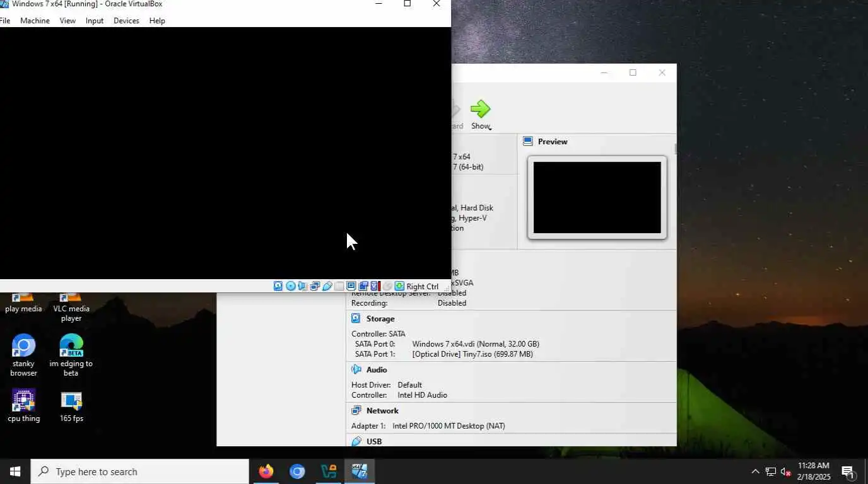Switch to VirtualBox Manager taskbar icon
Viewport: 868px width, 484px height.
pyautogui.click(x=329, y=471)
